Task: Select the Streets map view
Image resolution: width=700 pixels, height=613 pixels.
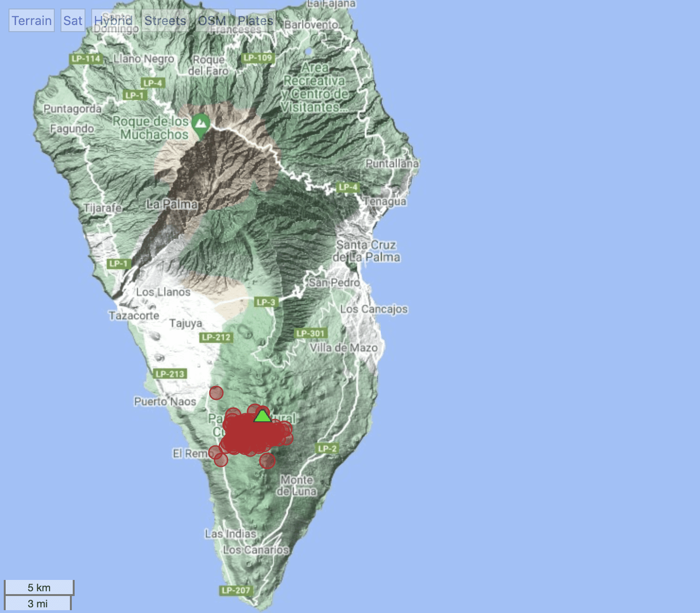Action: pyautogui.click(x=165, y=21)
